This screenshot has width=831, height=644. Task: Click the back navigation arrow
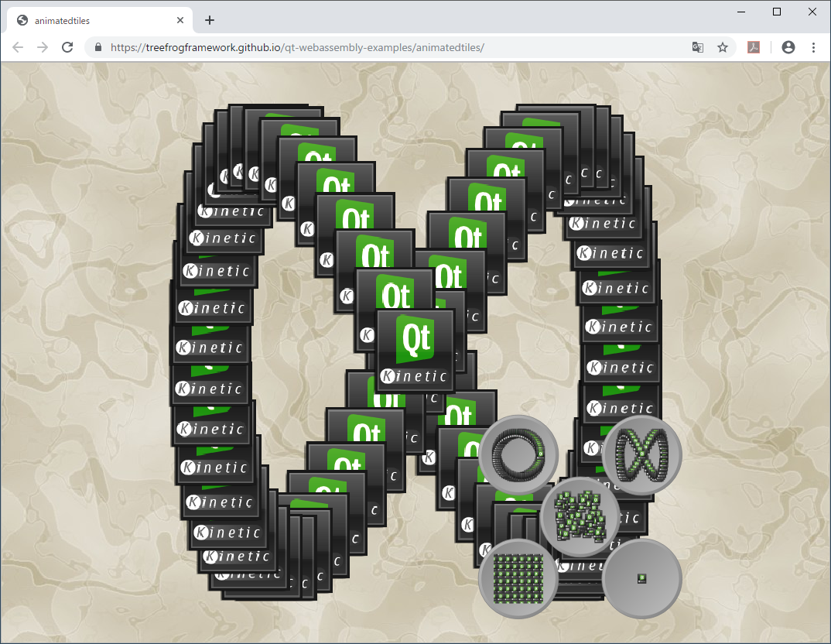(x=18, y=47)
